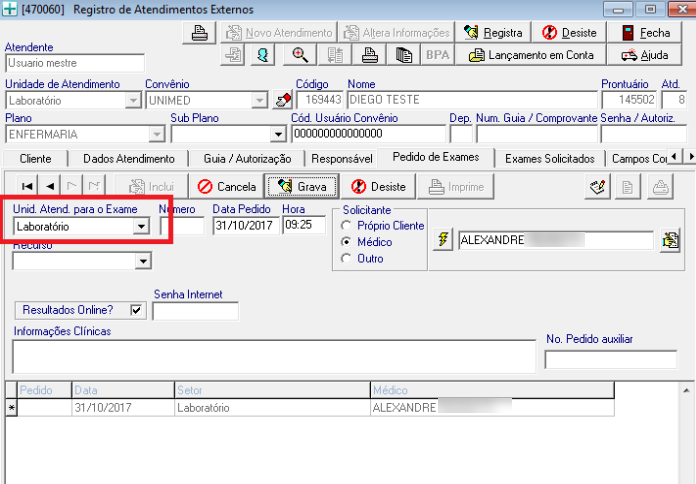Go to first record navigation arrow

[x=27, y=186]
